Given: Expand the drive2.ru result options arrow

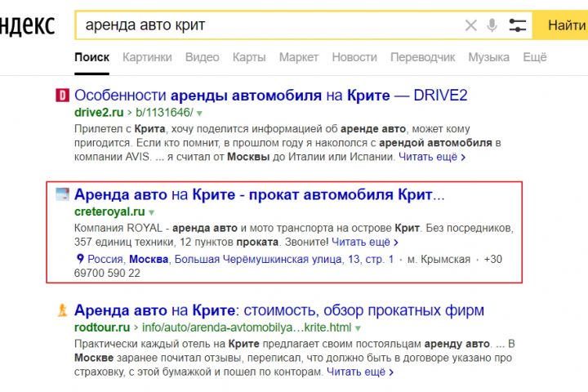Looking at the screenshot, I should (x=199, y=114).
